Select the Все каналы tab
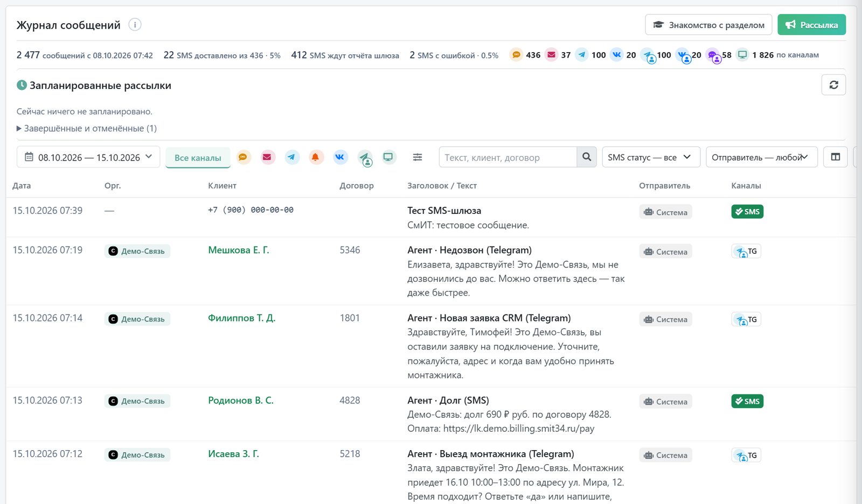The height and width of the screenshot is (504, 862). 198,158
